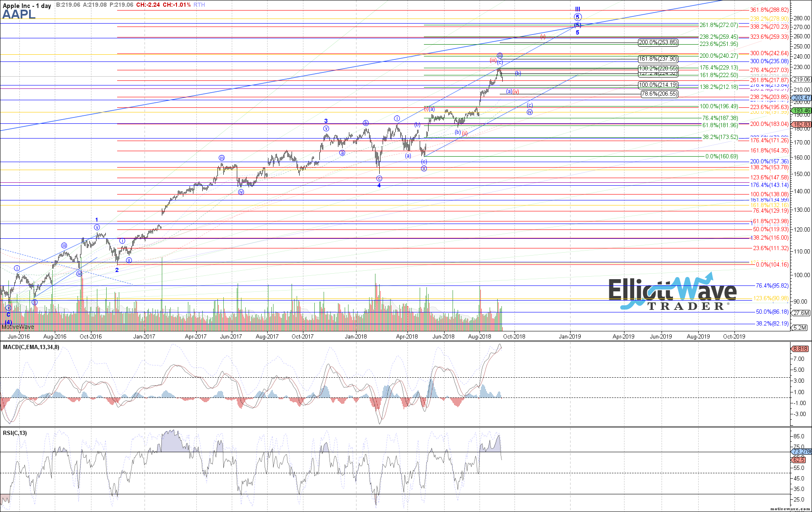The image size is (812, 512).
Task: Click the 200.0%(183.04) red Fibonacci label
Action: 769,124
